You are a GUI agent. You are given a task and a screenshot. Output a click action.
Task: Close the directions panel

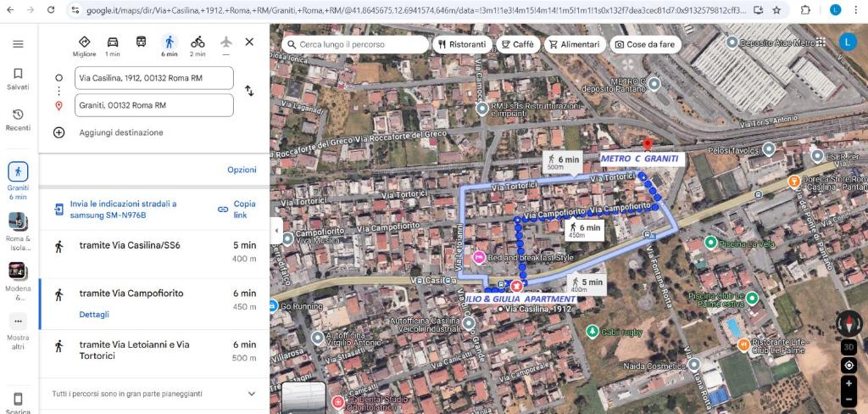(249, 42)
